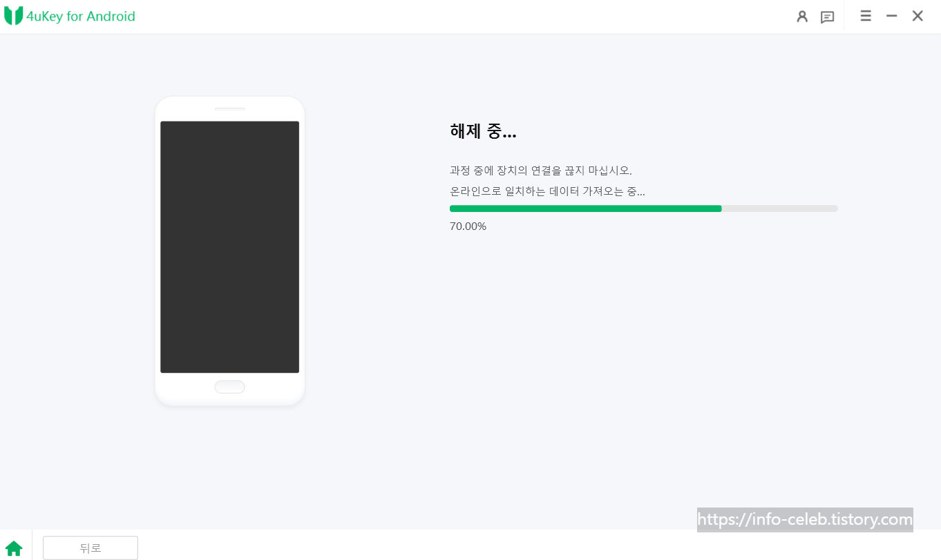Click the 70.00% progress label

point(468,226)
